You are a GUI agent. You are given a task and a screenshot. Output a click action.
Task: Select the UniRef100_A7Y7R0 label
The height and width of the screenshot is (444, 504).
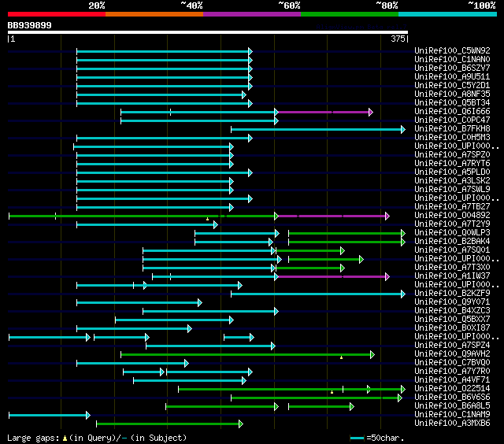[452, 372]
